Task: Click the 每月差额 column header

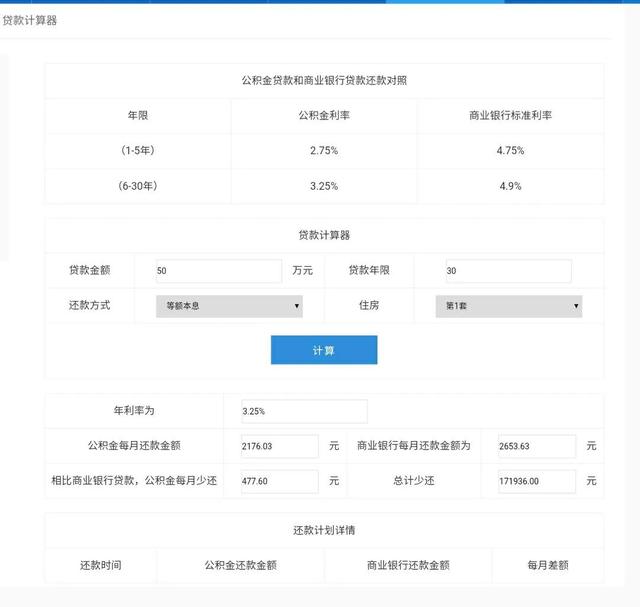Action: coord(548,565)
